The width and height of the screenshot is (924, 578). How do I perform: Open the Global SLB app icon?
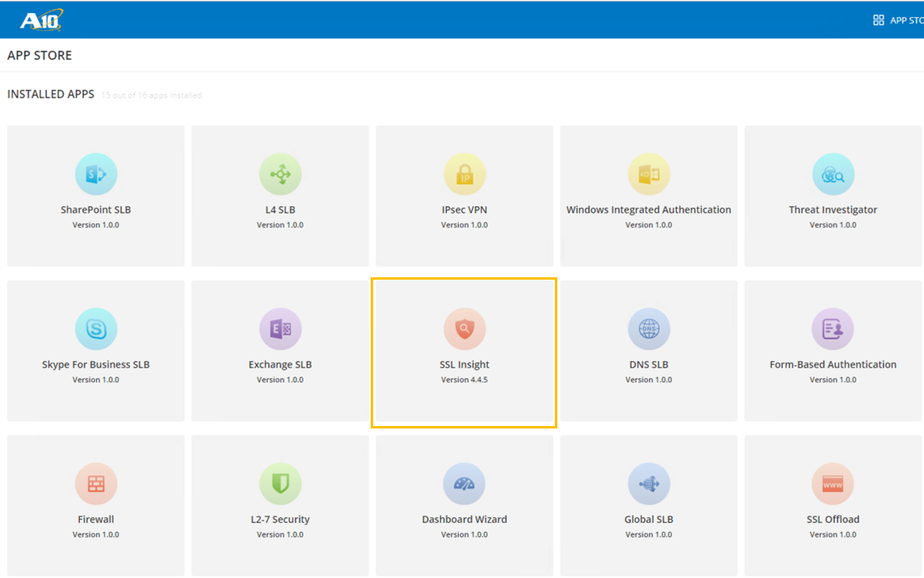pyautogui.click(x=649, y=483)
